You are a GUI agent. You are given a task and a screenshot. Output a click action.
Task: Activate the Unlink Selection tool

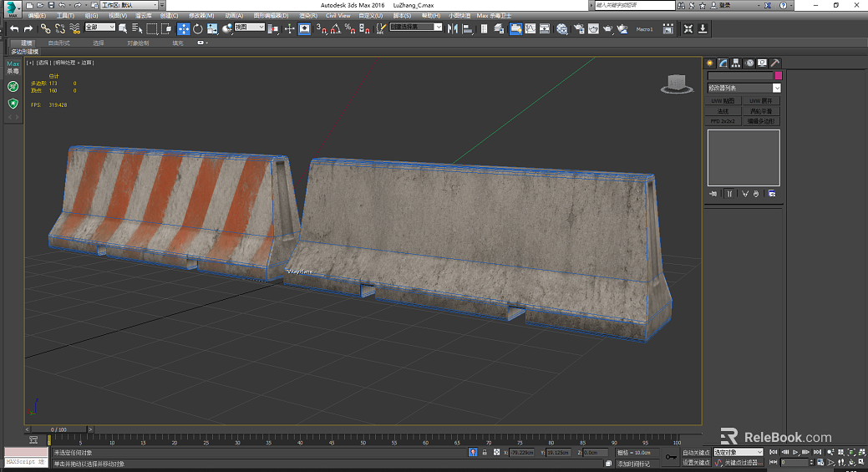pyautogui.click(x=60, y=28)
